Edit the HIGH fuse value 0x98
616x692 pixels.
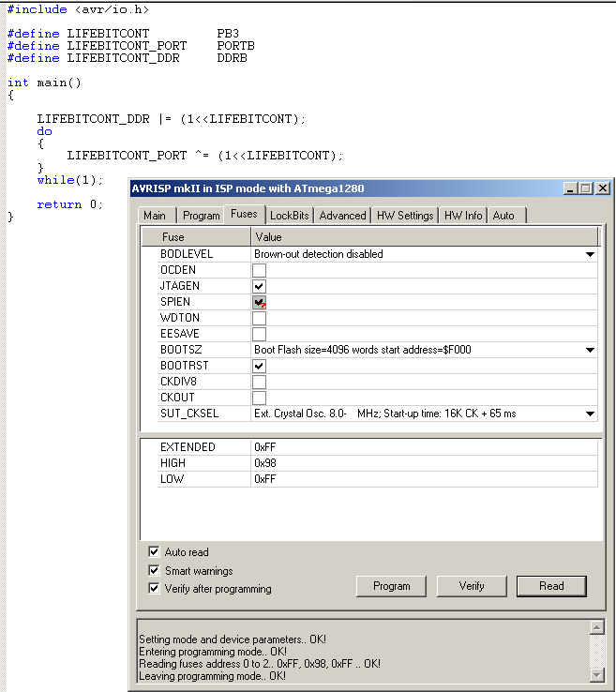(x=424, y=463)
